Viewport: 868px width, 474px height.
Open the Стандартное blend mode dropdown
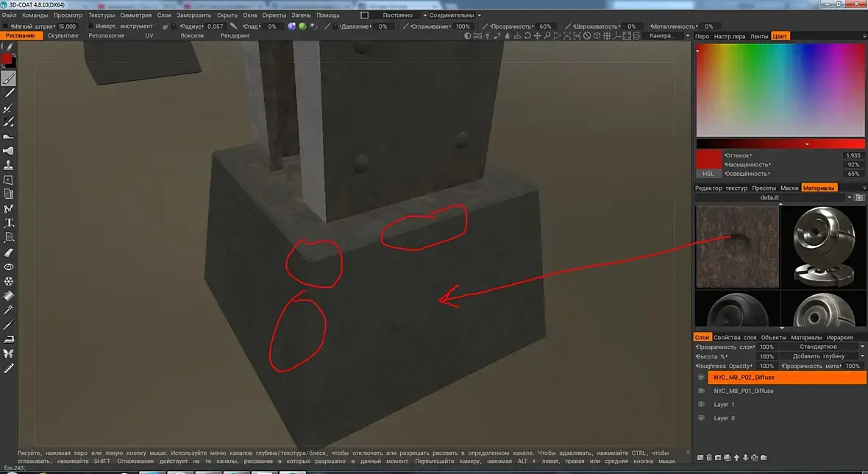click(822, 347)
